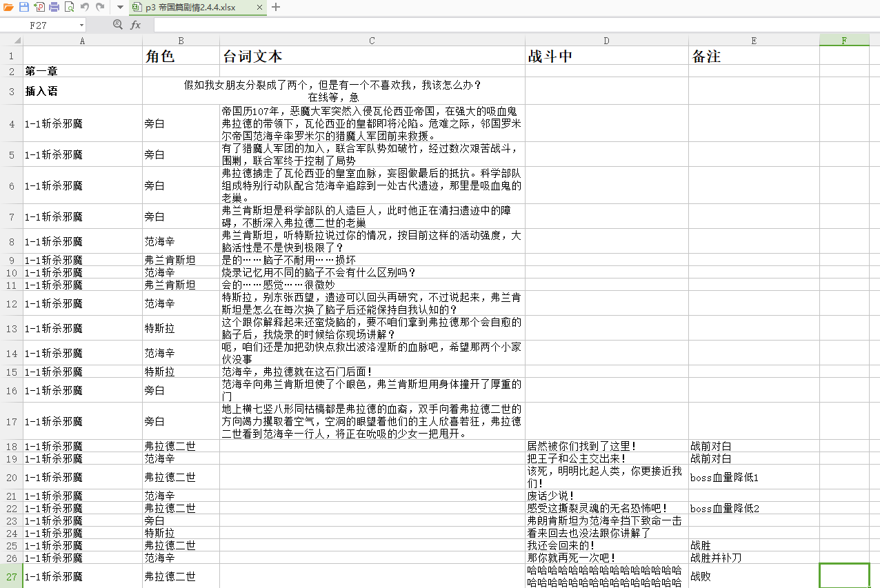Viewport: 880px width, 588px height.
Task: Click the cell 会的……感觉……很微妙
Action: (372, 285)
